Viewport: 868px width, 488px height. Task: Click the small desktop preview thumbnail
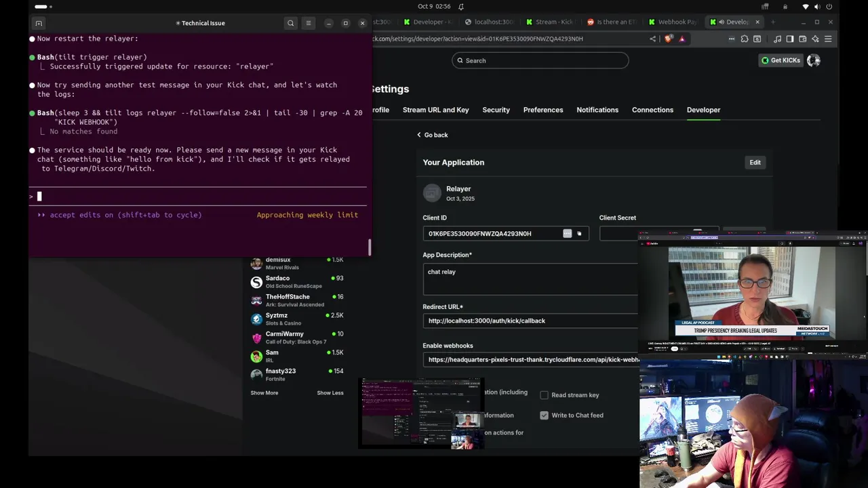(x=421, y=413)
